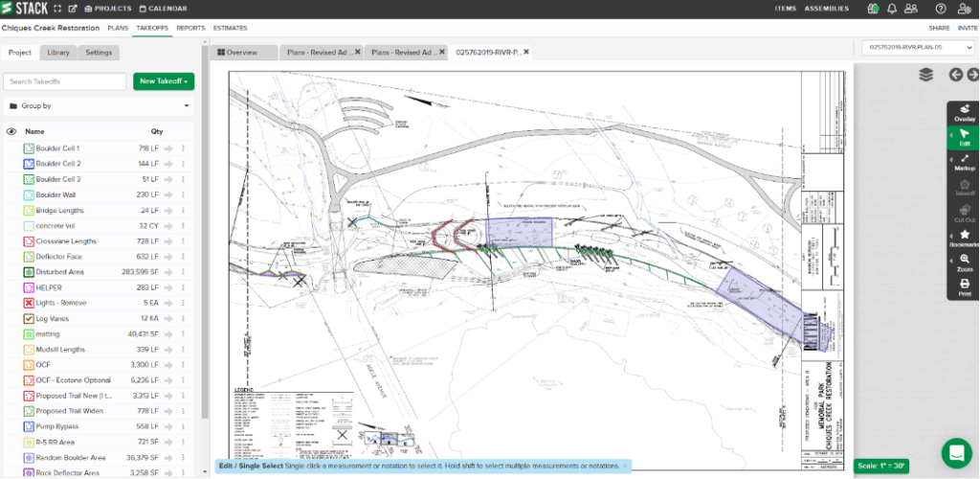This screenshot has width=980, height=479.
Task: Switch to the Project tab
Action: (x=20, y=53)
